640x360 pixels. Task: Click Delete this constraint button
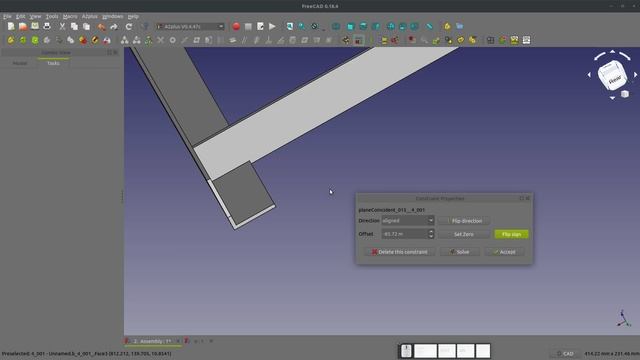tap(400, 252)
